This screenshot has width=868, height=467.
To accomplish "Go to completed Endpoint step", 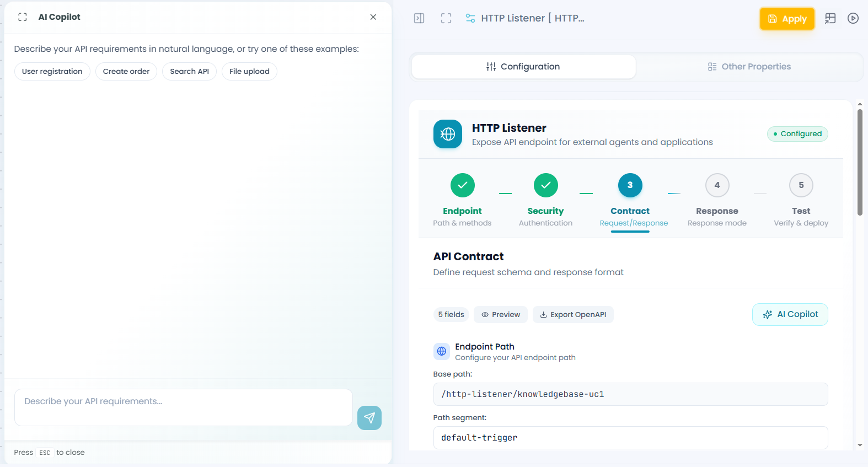I will click(462, 185).
